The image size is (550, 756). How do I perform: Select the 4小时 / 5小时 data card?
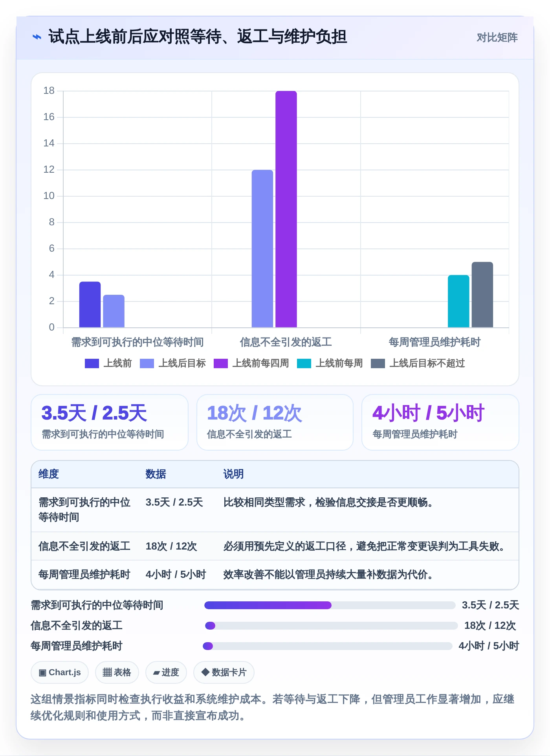(440, 422)
